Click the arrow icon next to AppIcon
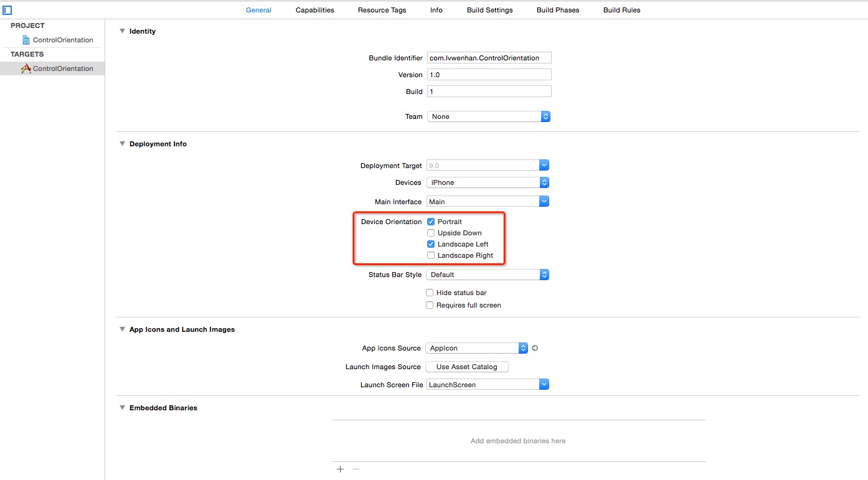This screenshot has width=868, height=480. (535, 348)
